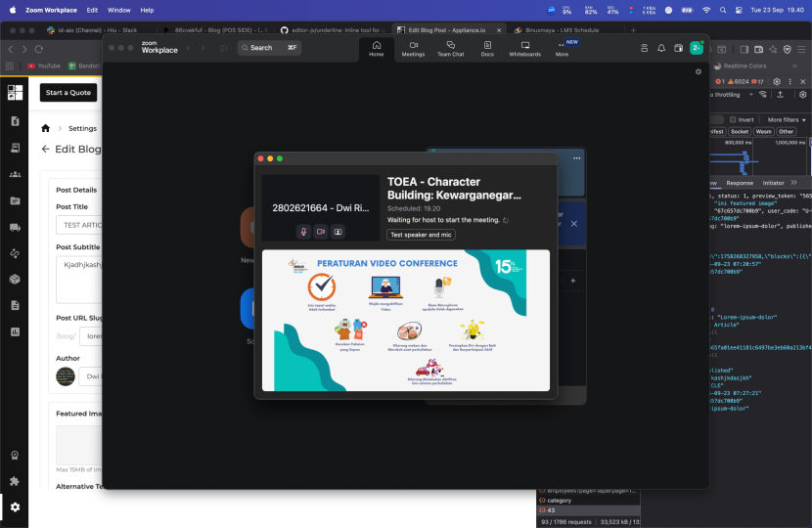Screen dimensions: 812x528
Task: Open virtual background button in waiting window
Action: click(x=338, y=232)
